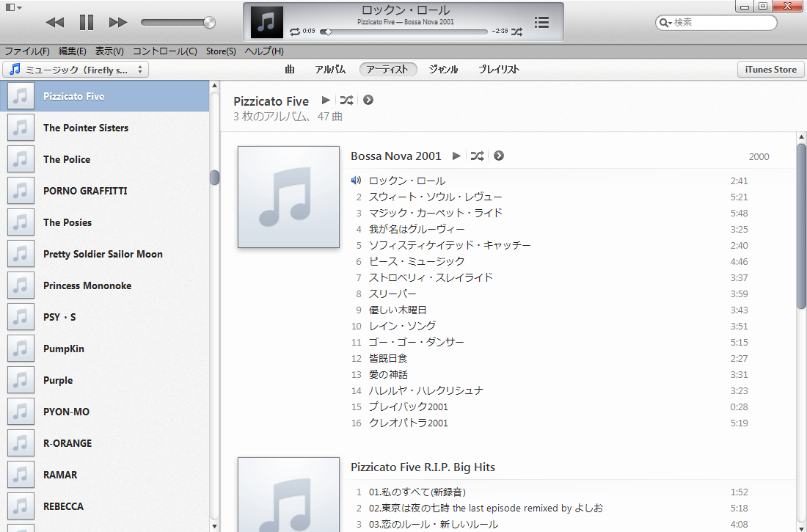The height and width of the screenshot is (532, 807).
Task: Toggle shuffle in the now playing display
Action: click(516, 32)
